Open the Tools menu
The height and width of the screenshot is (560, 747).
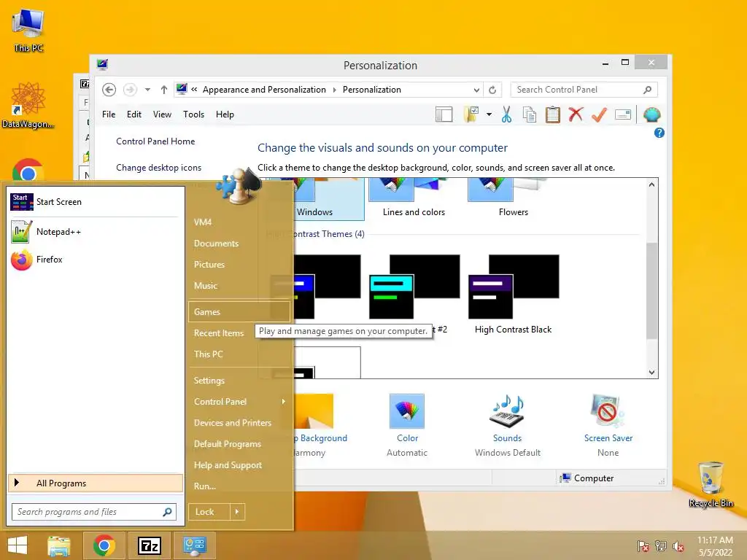tap(193, 114)
